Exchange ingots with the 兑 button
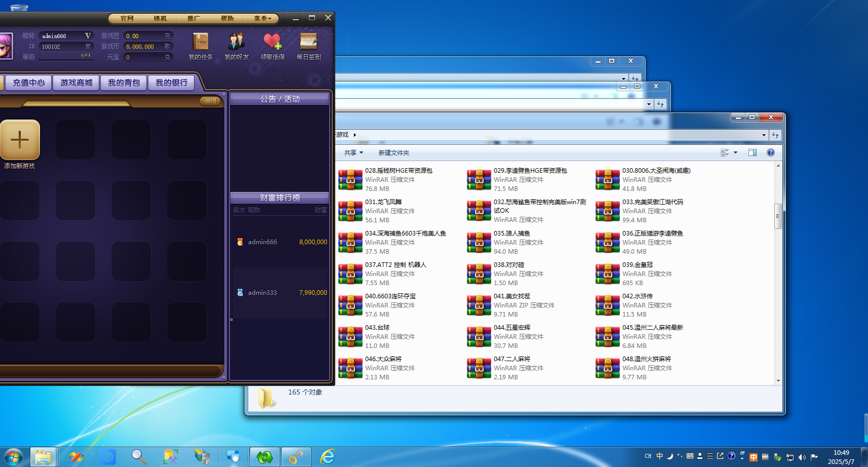 pos(167,57)
